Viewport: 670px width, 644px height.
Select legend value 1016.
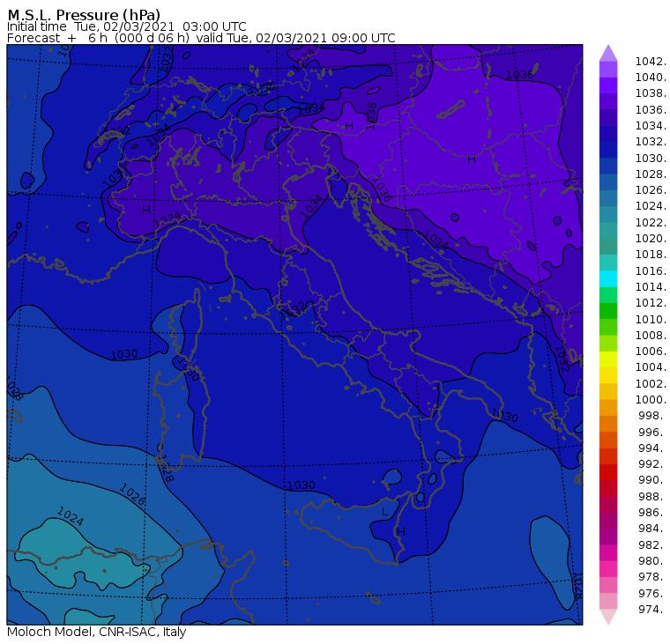coord(651,270)
